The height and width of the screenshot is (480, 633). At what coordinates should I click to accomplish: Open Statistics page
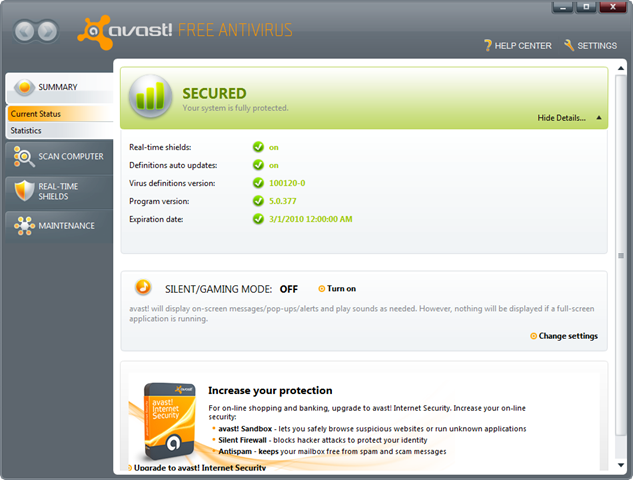click(x=60, y=130)
